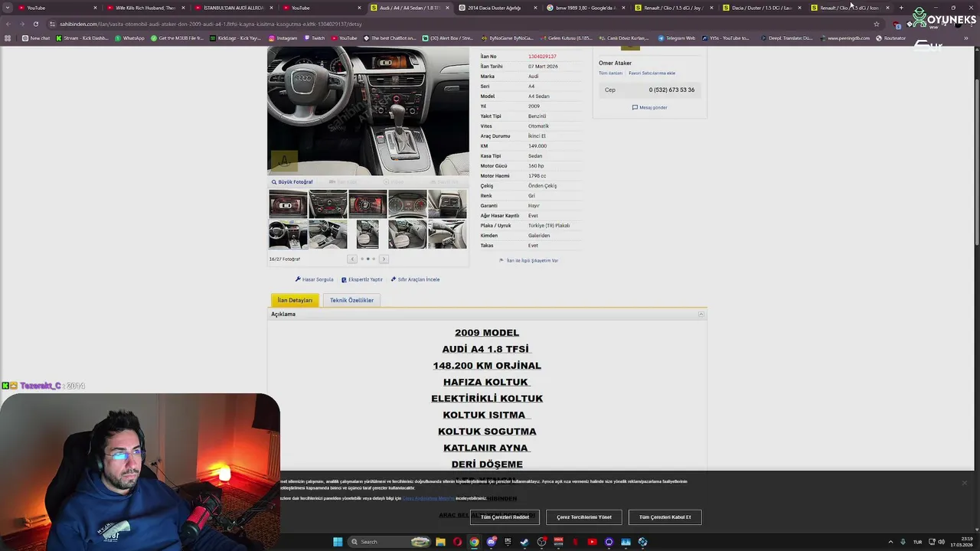The width and height of the screenshot is (980, 551).
Task: Go to the next photo thumbnail page
Action: (384, 259)
